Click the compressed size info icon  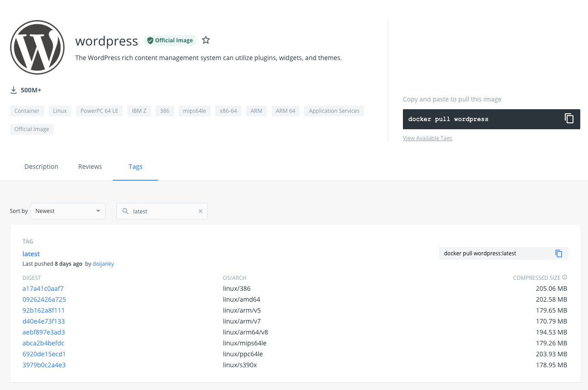pyautogui.click(x=565, y=278)
